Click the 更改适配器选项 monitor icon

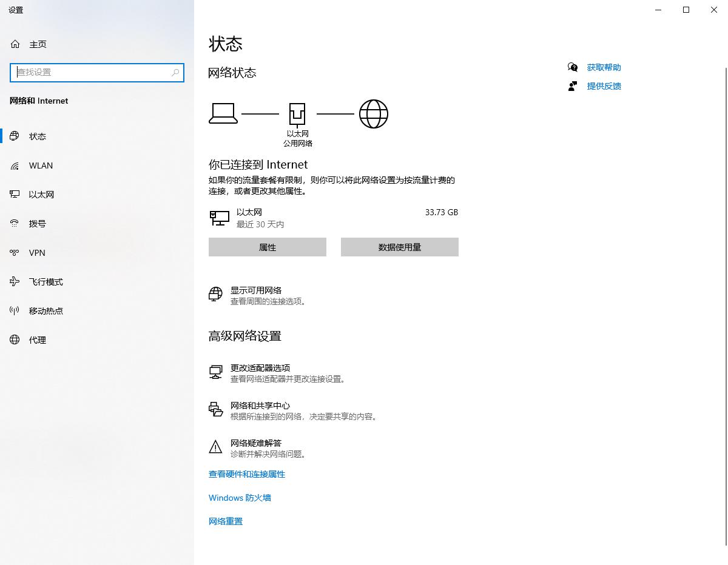[215, 372]
